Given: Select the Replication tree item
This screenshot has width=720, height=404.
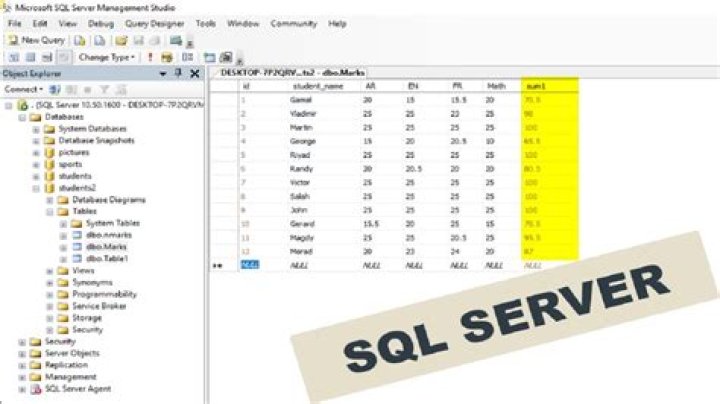Looking at the screenshot, I should pos(66,365).
